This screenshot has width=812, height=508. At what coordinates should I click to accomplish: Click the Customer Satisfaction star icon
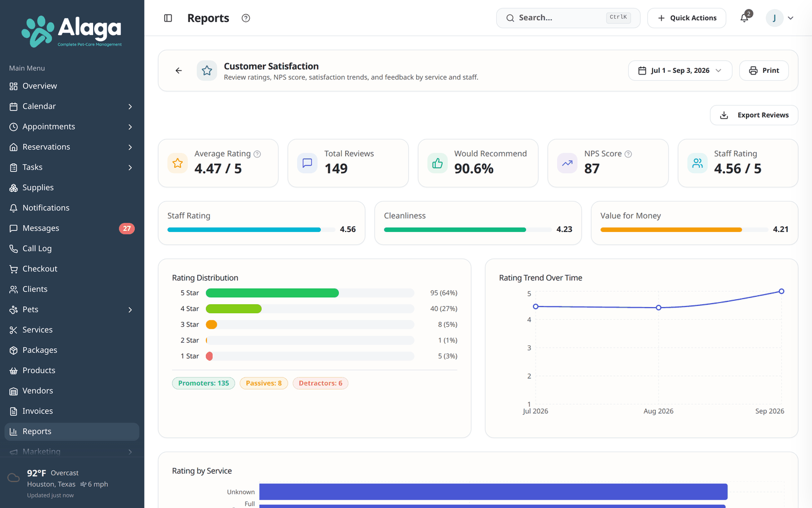pyautogui.click(x=207, y=71)
